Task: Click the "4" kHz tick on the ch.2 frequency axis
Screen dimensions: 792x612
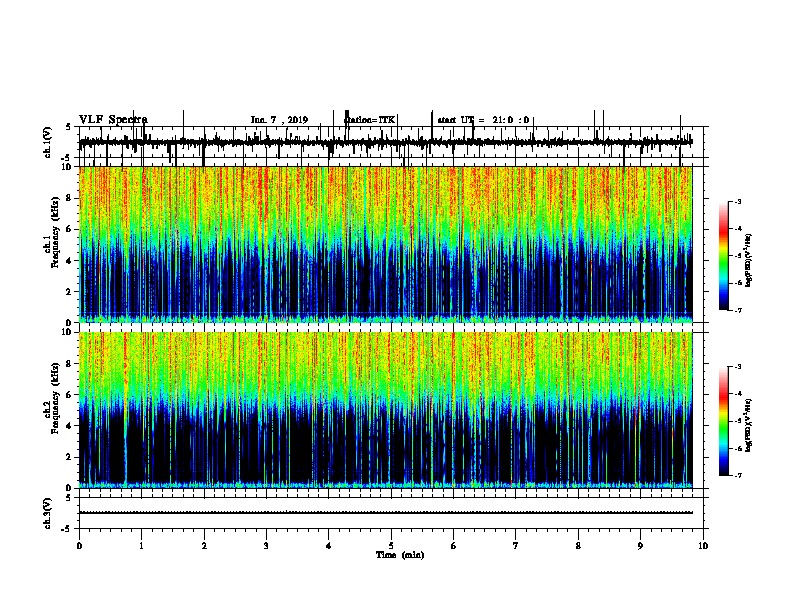Action: [70, 426]
